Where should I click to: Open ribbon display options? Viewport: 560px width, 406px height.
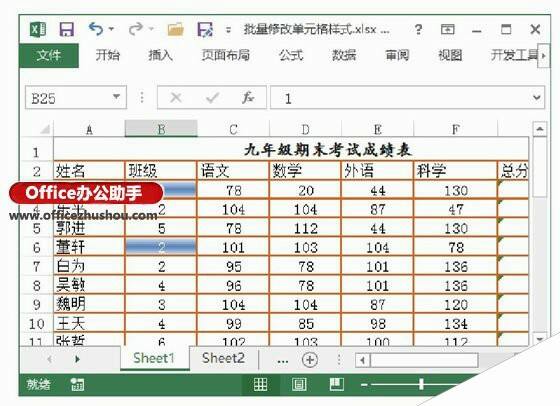pyautogui.click(x=448, y=29)
